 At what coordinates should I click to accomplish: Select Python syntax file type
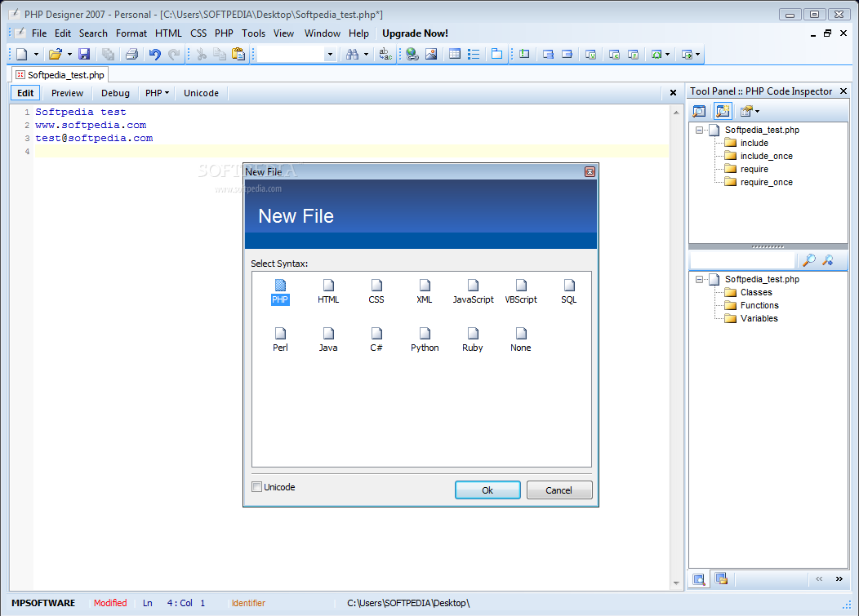(425, 340)
